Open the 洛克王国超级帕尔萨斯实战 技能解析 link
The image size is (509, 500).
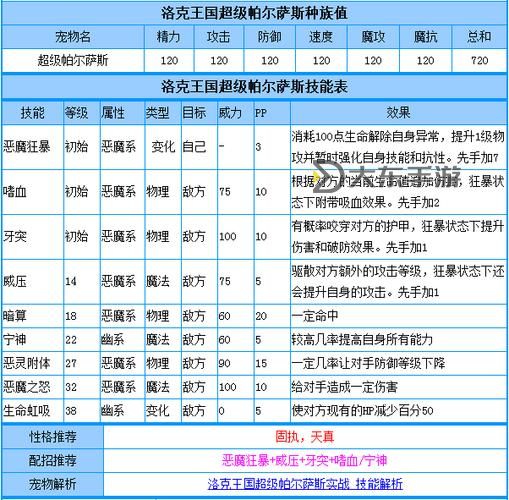(x=305, y=484)
